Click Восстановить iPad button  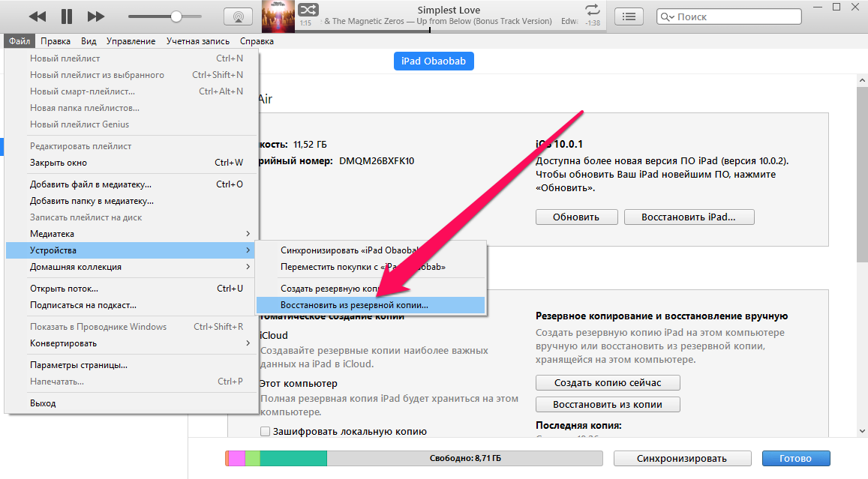pyautogui.click(x=689, y=217)
